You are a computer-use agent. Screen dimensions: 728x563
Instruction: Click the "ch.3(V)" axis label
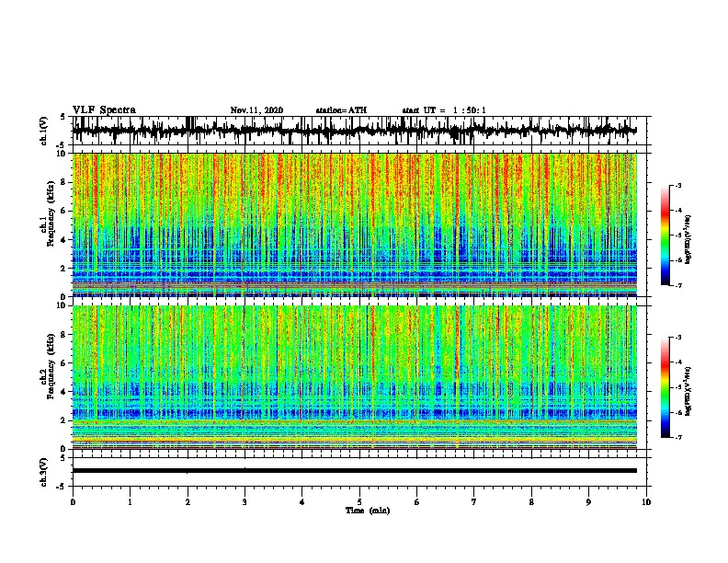click(44, 472)
